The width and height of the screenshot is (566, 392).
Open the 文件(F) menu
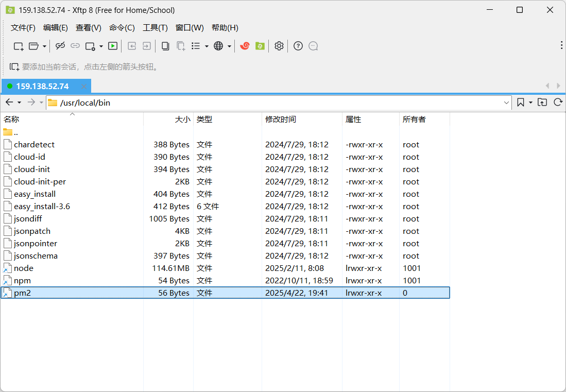(x=23, y=28)
